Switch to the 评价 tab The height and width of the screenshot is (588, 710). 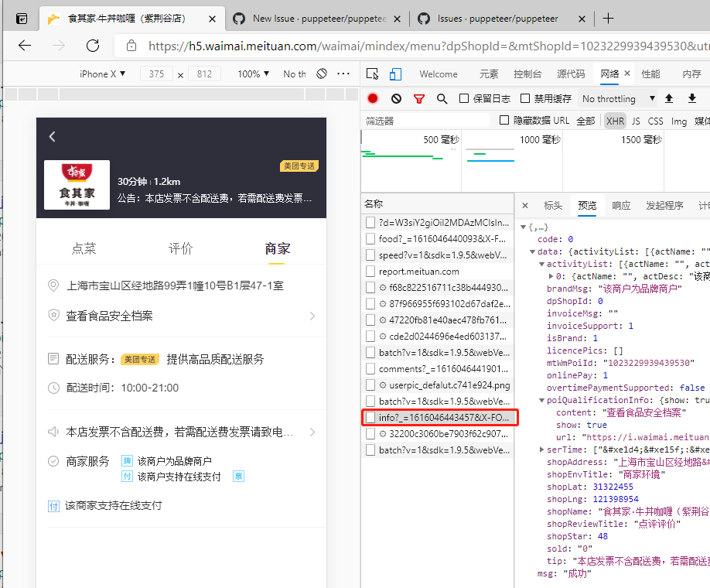coord(181,248)
